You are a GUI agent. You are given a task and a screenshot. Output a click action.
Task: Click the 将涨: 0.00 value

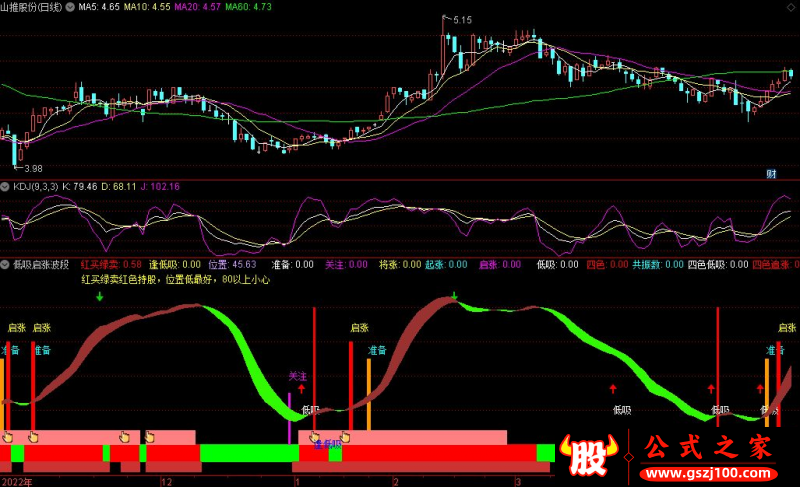coord(400,265)
